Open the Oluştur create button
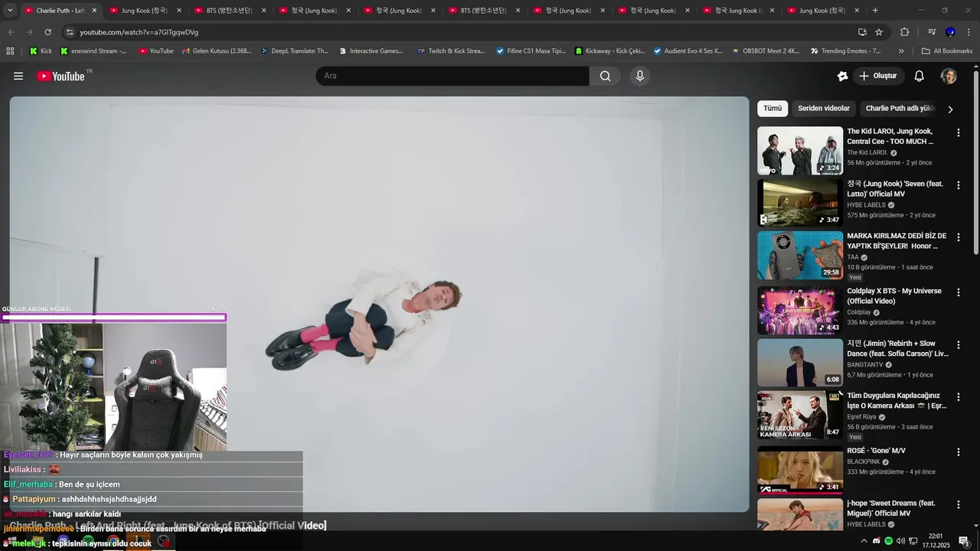The image size is (980, 551). (x=878, y=76)
